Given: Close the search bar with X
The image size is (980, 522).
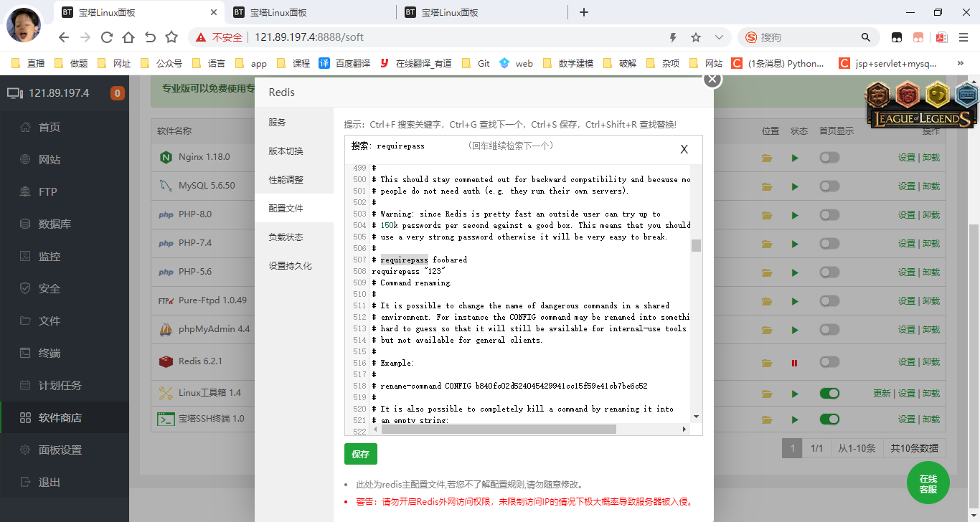Looking at the screenshot, I should (684, 149).
